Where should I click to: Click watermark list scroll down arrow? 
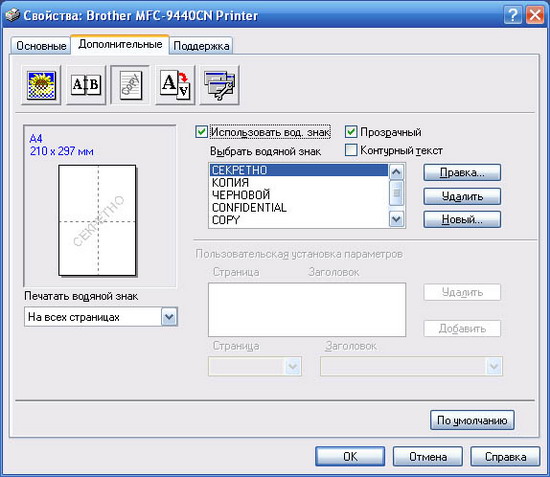click(396, 220)
